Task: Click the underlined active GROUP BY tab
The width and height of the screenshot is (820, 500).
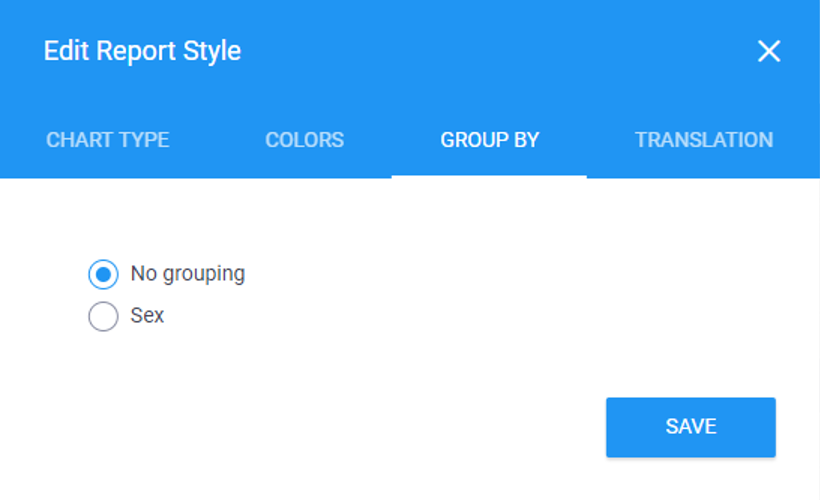Action: click(x=489, y=140)
